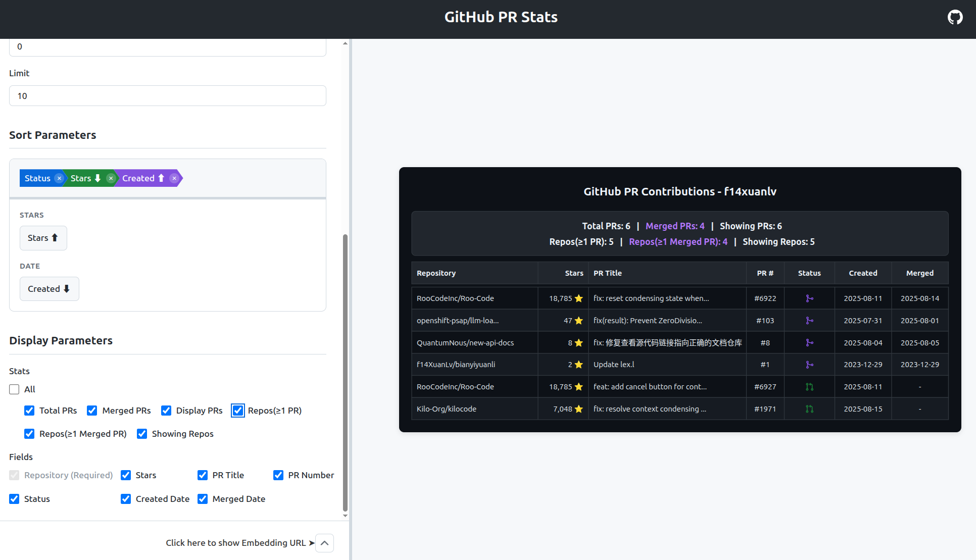Toggle direction of Stars sort tag
This screenshot has width=976, height=560.
pos(97,178)
